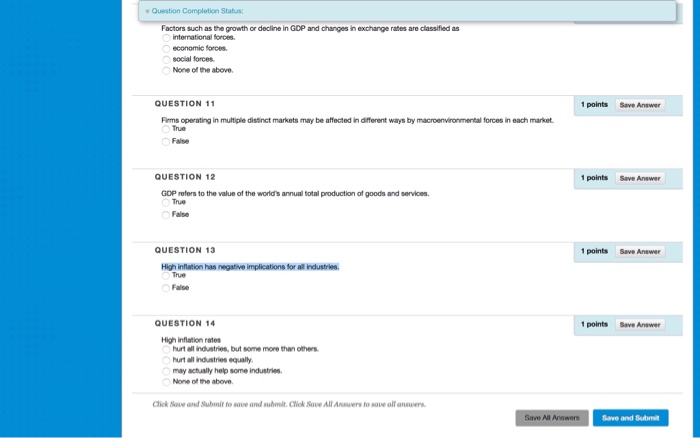
Task: Save Answer for Question 14
Action: tap(640, 325)
